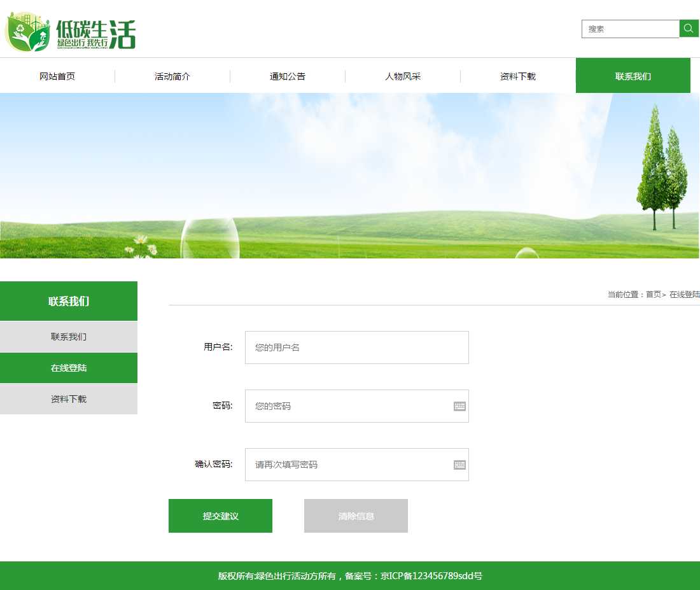Viewport: 700px width, 590px height.
Task: Open the 网站首页 navigation tab
Action: (x=57, y=76)
